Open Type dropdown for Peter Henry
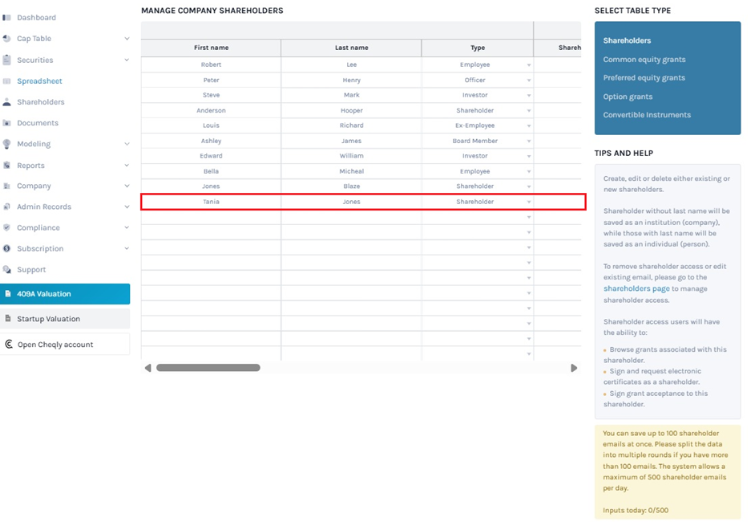Image resolution: width=749 pixels, height=522 pixels. pos(529,80)
